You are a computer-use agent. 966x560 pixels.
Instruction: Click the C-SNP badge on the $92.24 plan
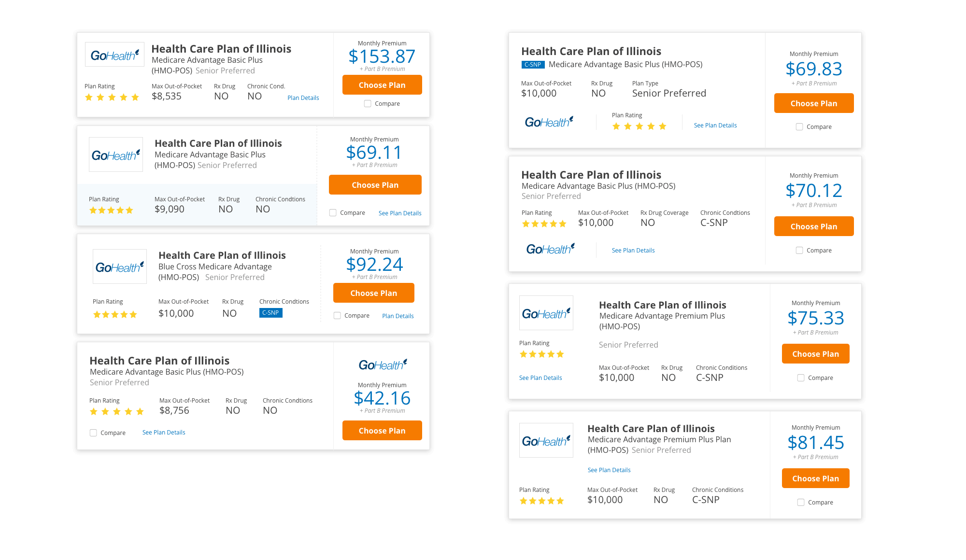coord(270,313)
